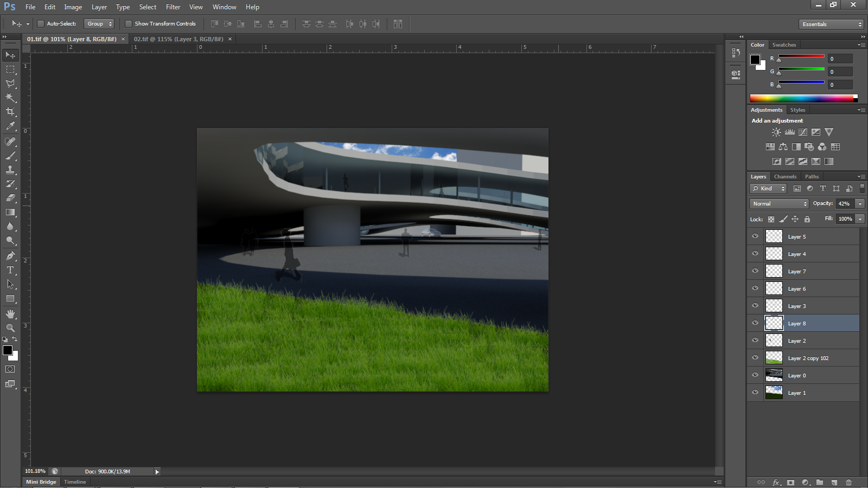The width and height of the screenshot is (868, 488).
Task: Open the Timeline panel
Action: click(x=74, y=481)
